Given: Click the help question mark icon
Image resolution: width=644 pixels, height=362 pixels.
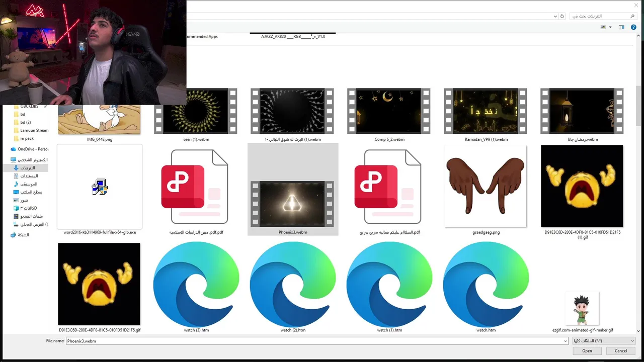Looking at the screenshot, I should coord(633,27).
